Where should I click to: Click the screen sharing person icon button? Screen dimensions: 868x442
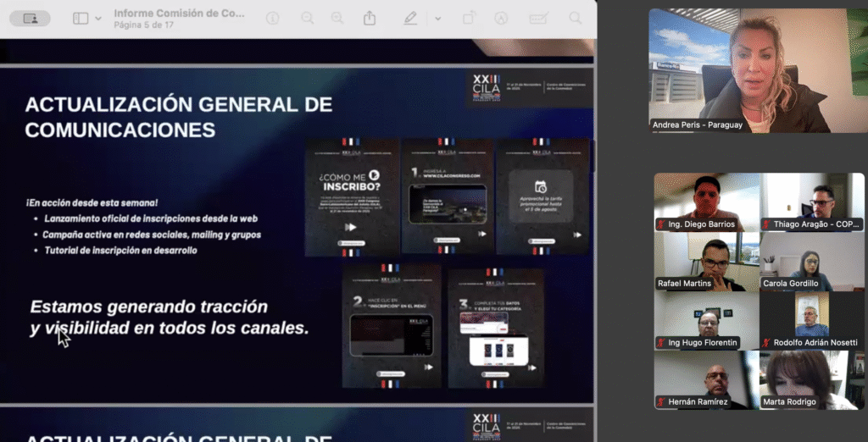(31, 18)
